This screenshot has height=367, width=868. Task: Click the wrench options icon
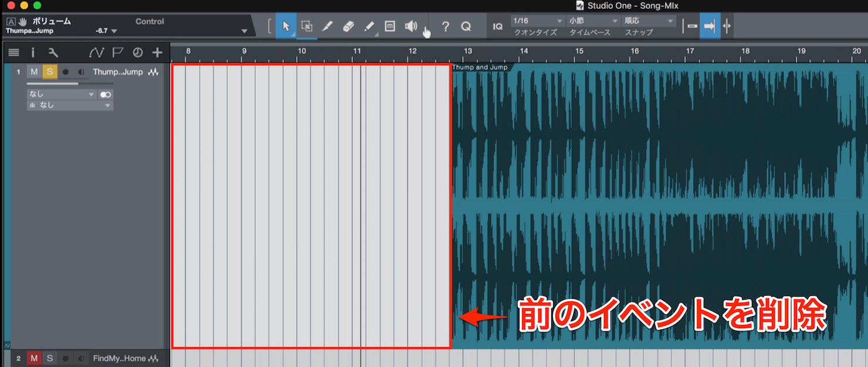[x=53, y=53]
